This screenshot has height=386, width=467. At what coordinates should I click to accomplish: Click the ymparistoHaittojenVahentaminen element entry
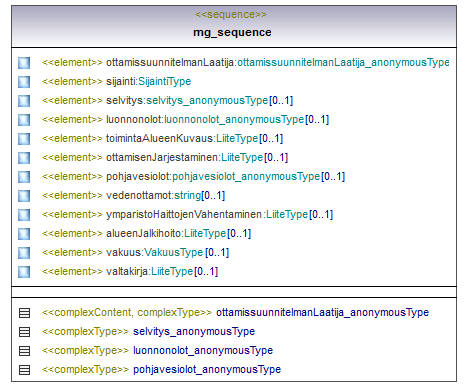[175, 214]
